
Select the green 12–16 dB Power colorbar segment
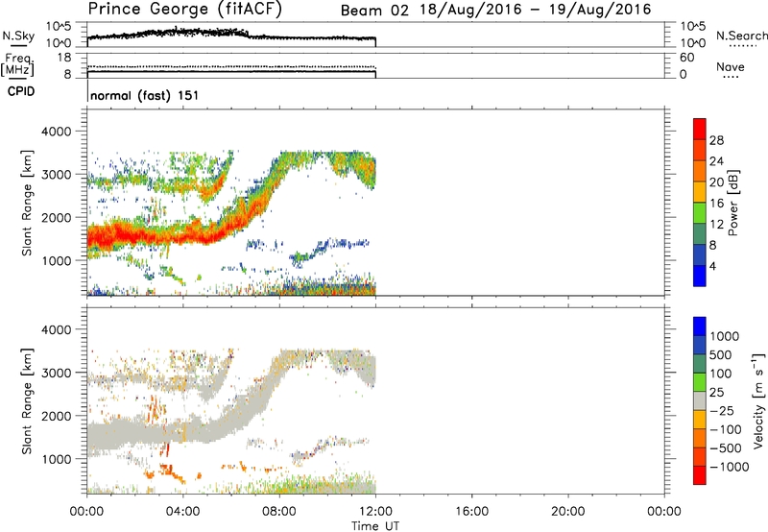point(700,213)
